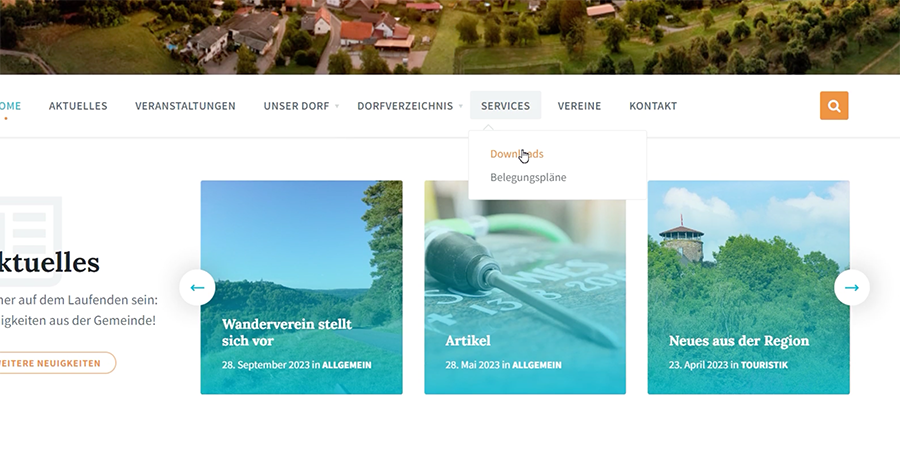Expand the Dorfverzeichnis submenu arrow
The image size is (900, 455).
click(460, 106)
